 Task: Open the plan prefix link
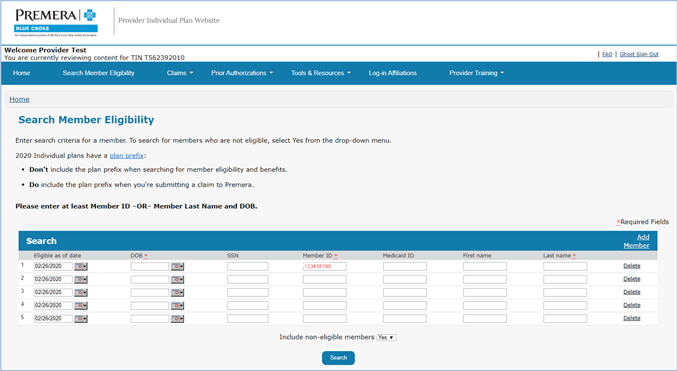pyautogui.click(x=127, y=155)
